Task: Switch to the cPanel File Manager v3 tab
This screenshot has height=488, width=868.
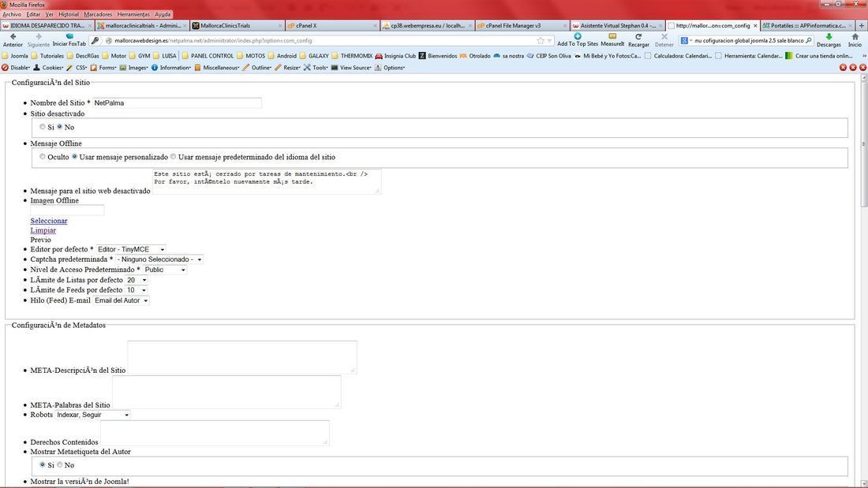Action: tap(522, 25)
